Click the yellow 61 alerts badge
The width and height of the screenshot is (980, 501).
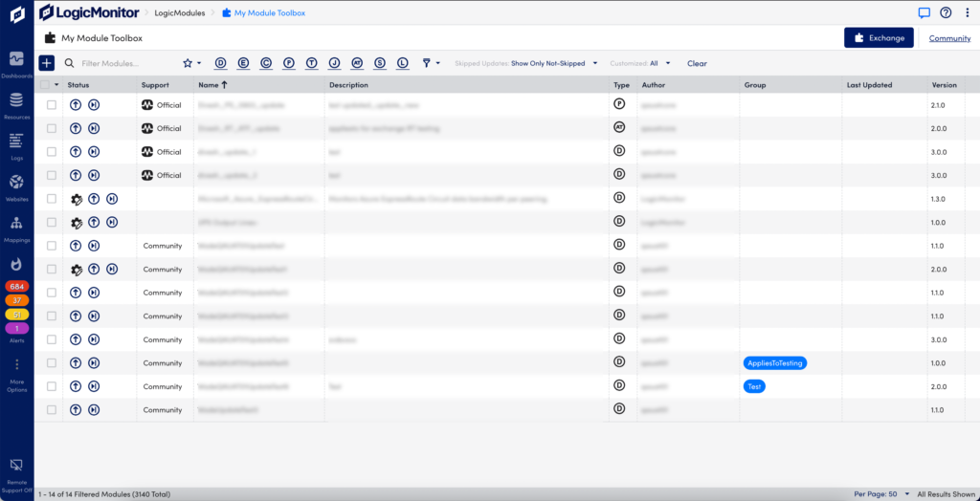pos(17,315)
